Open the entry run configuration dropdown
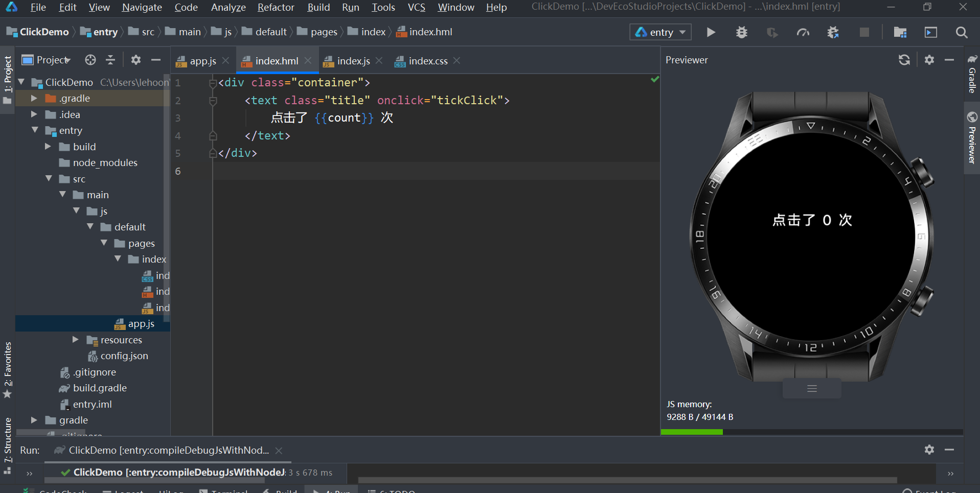980x493 pixels. pos(660,32)
